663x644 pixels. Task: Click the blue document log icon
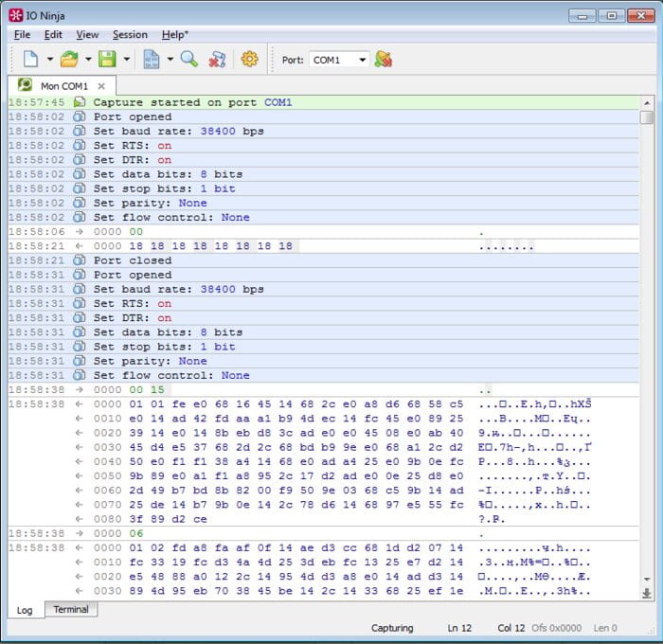click(x=152, y=60)
